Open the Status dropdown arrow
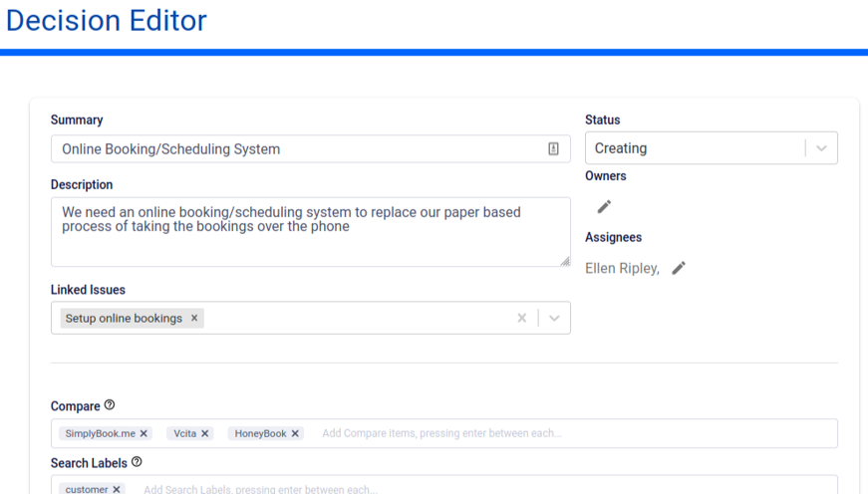 pos(821,148)
